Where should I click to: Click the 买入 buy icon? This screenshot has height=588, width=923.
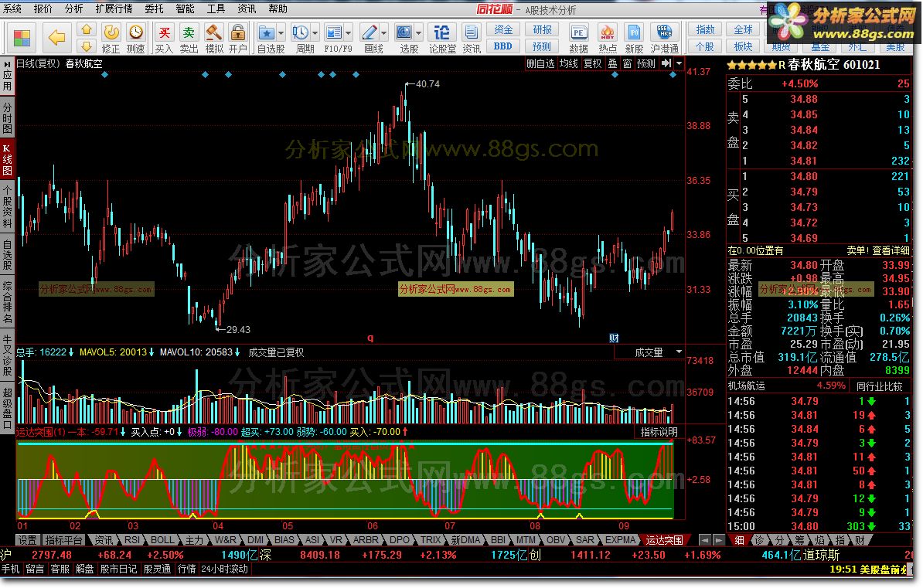164,32
